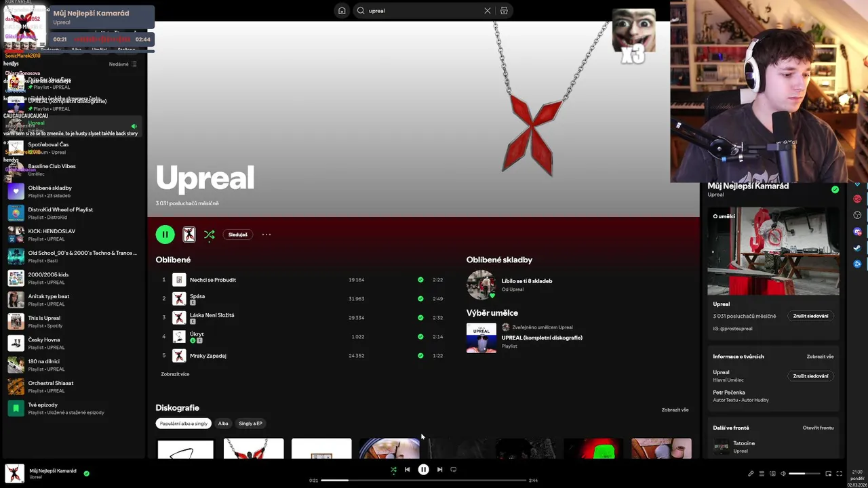Screen dimensions: 868x488
Task: Toggle shuffle in the bottom player bar
Action: (393, 469)
